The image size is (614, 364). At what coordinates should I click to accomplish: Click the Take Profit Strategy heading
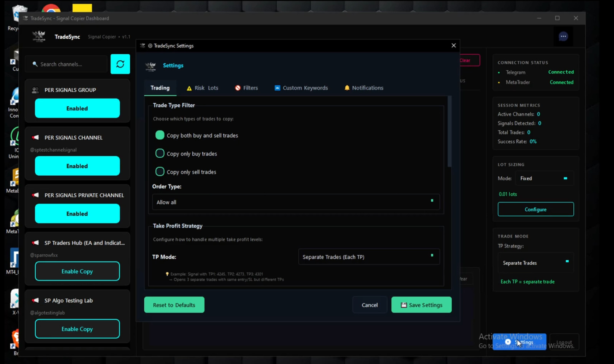pos(178,226)
